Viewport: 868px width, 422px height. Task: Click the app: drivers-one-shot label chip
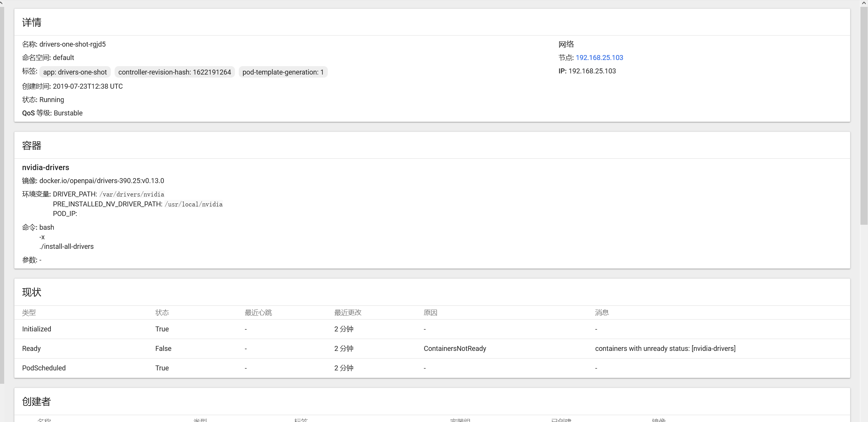click(75, 72)
